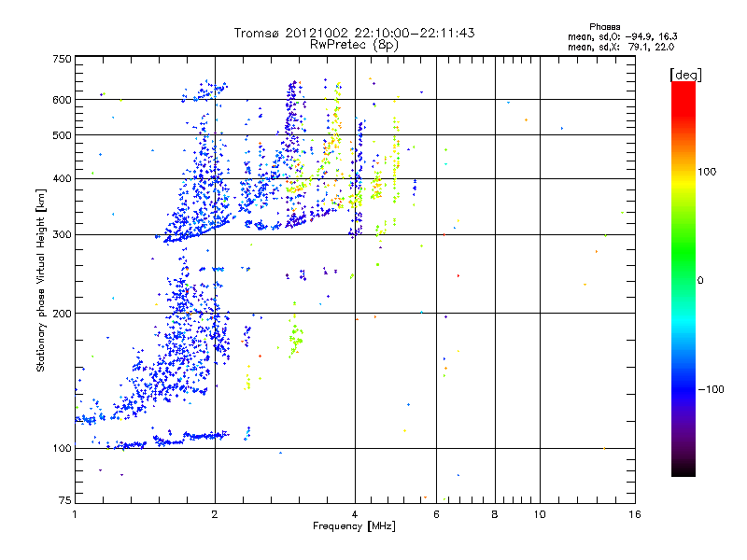This screenshot has height=560, width=747.
Task: Click the phase colorbar gradient
Action: (684, 279)
